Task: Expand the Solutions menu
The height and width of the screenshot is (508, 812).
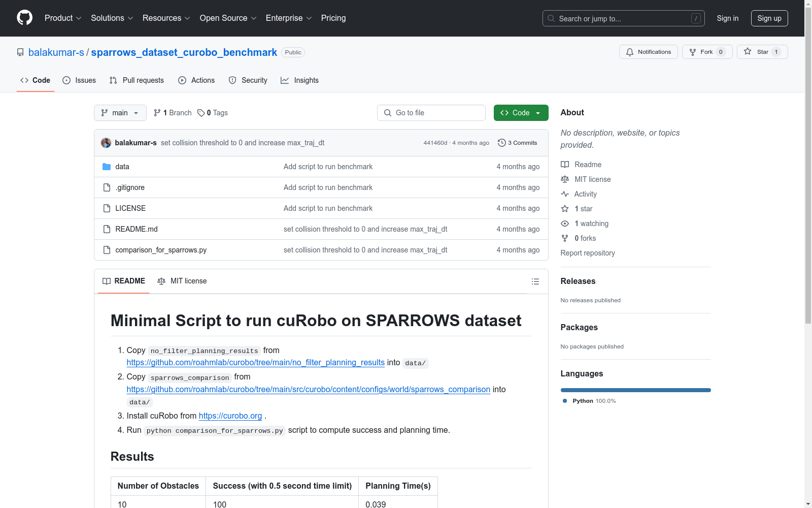Action: pyautogui.click(x=112, y=18)
